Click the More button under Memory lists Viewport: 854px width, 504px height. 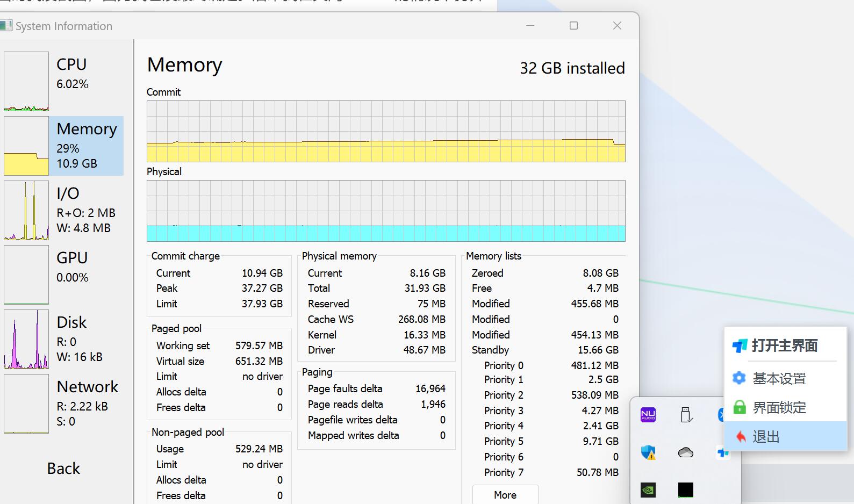[505, 495]
